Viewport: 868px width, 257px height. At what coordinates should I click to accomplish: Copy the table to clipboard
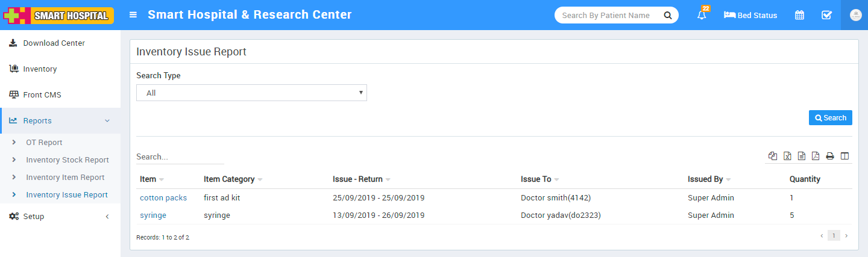773,156
